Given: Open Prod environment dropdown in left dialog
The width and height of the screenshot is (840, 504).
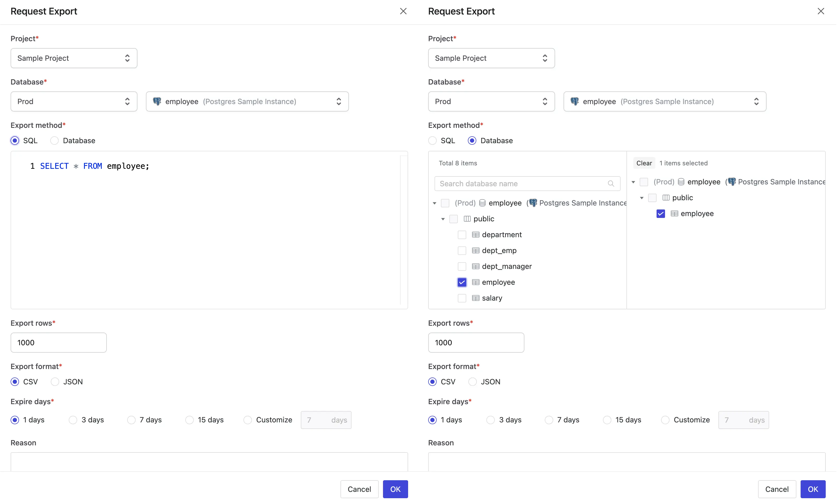Looking at the screenshot, I should 74,101.
